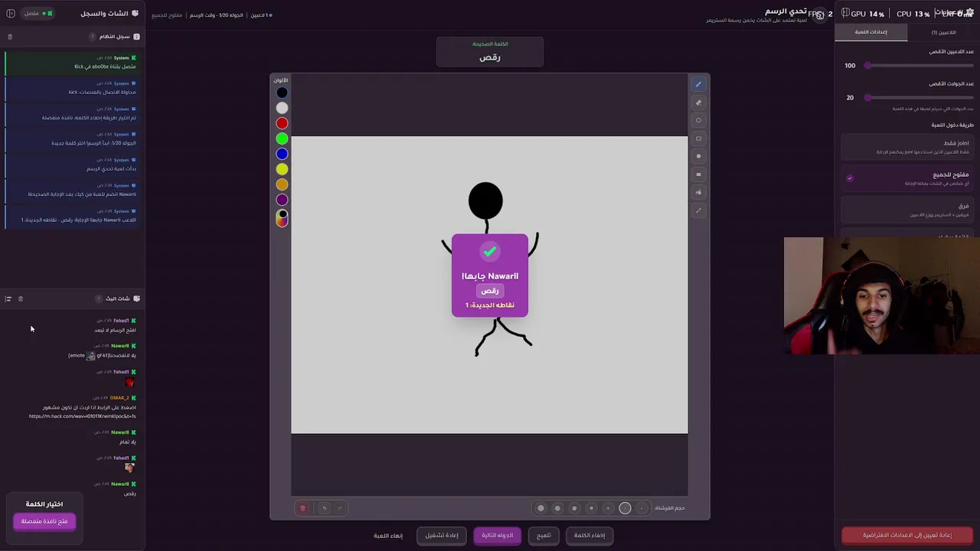Pick yellow from the color palette
980x551 pixels.
click(283, 169)
